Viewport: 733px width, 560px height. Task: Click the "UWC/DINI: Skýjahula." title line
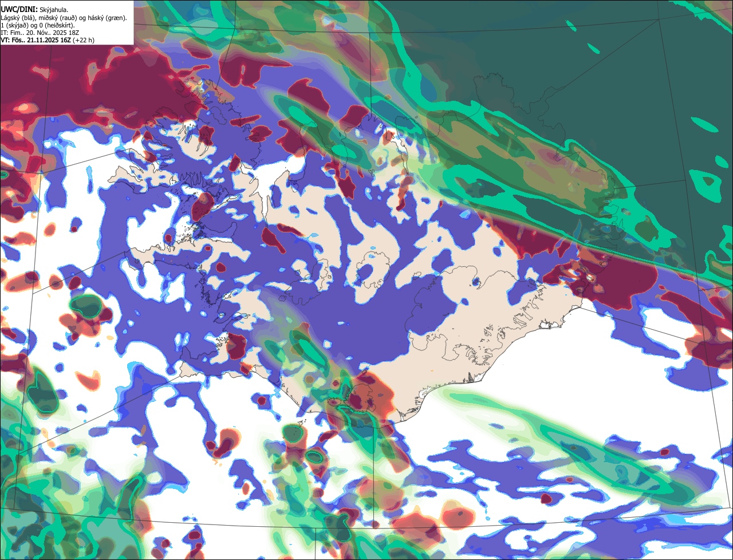point(34,10)
